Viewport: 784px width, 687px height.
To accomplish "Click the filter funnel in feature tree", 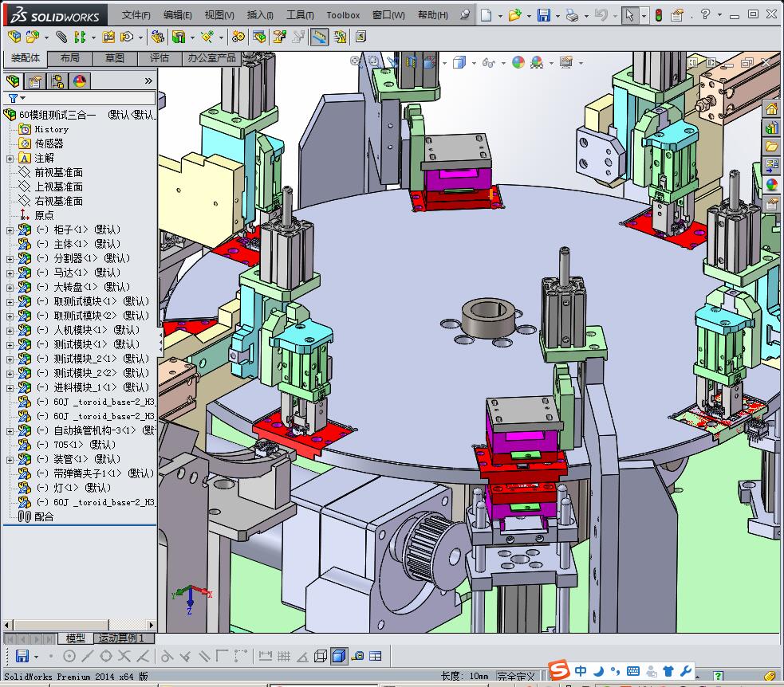I will (14, 98).
